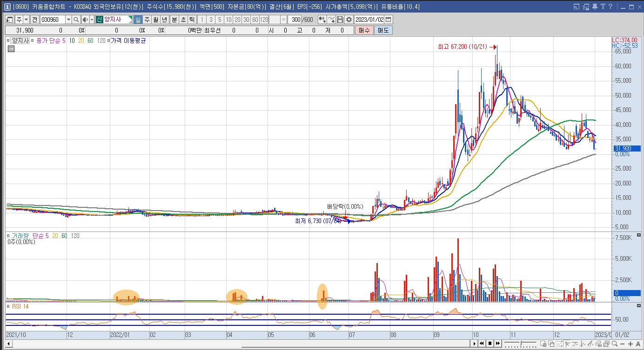Viewport: 644px width, 350px height.
Task: Expand the speaker options dropdown arrow
Action: (x=92, y=20)
